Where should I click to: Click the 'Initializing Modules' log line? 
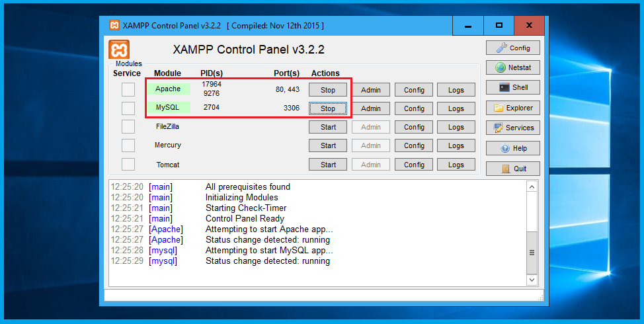click(x=241, y=197)
